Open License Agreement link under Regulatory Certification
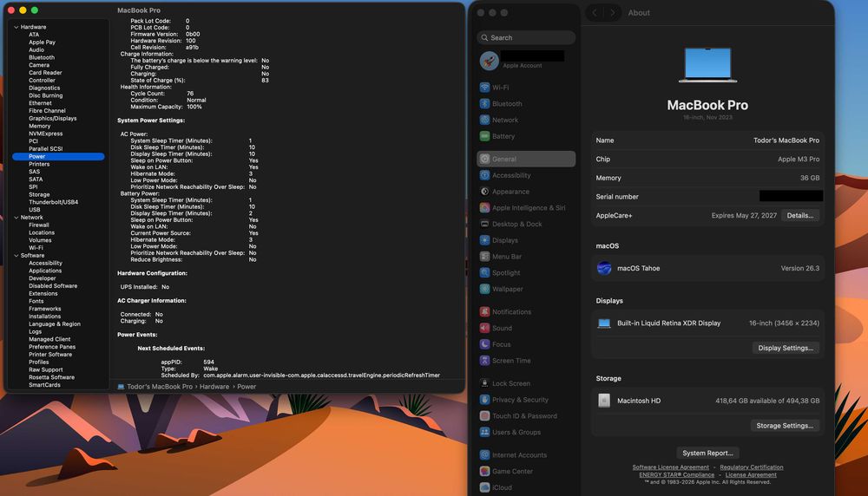Image resolution: width=868 pixels, height=496 pixels. pos(751,475)
